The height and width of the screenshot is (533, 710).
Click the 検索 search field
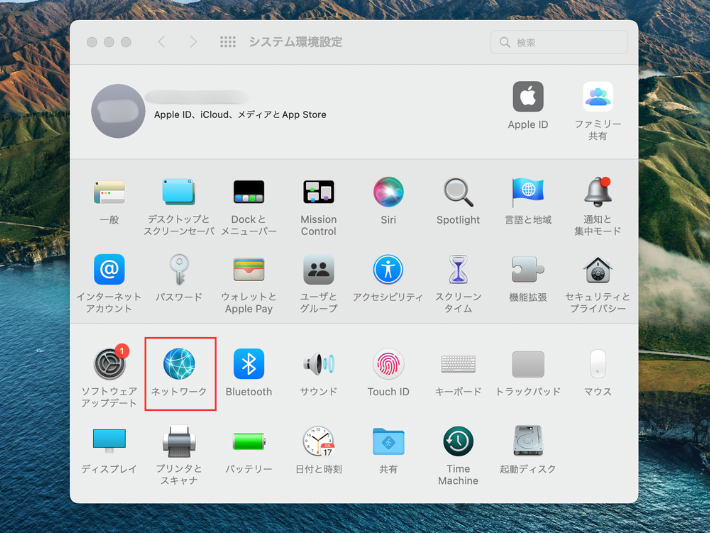click(559, 42)
